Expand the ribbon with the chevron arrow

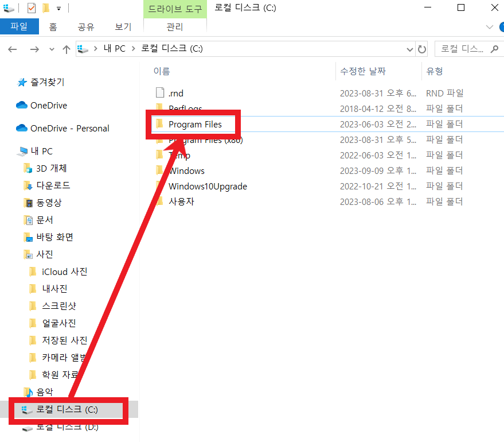[490, 27]
